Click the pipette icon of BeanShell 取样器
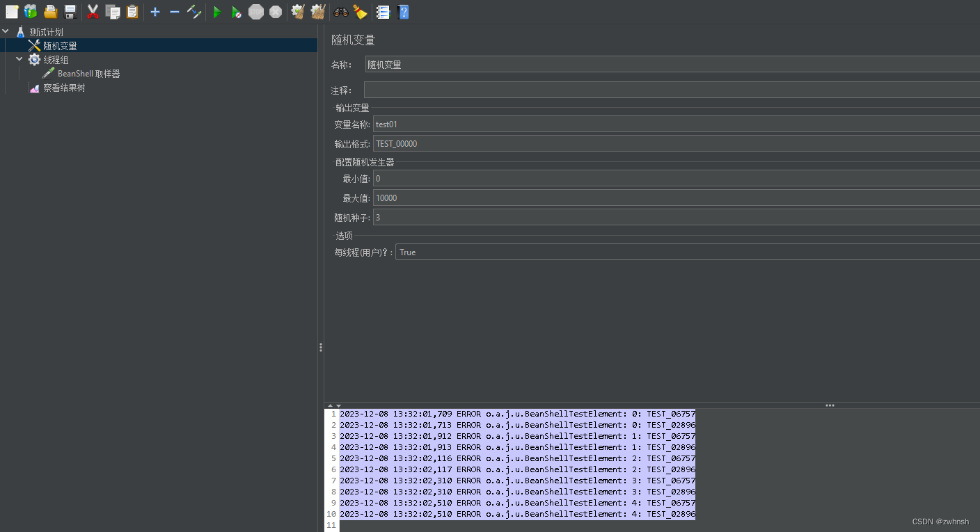 [48, 74]
